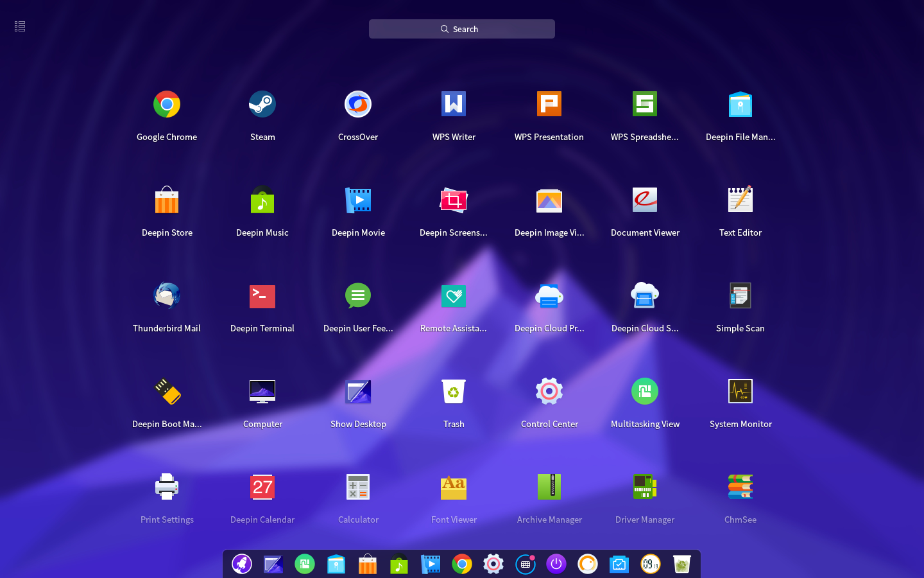
Task: Launch Steam from the launcher grid
Action: (x=262, y=104)
